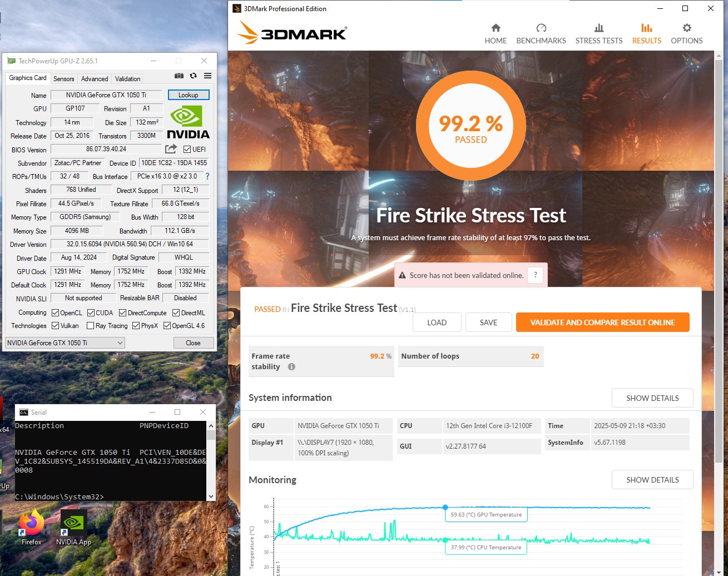This screenshot has width=728, height=576.
Task: Toggle OpenGL 4.6 checkbox
Action: click(x=167, y=326)
